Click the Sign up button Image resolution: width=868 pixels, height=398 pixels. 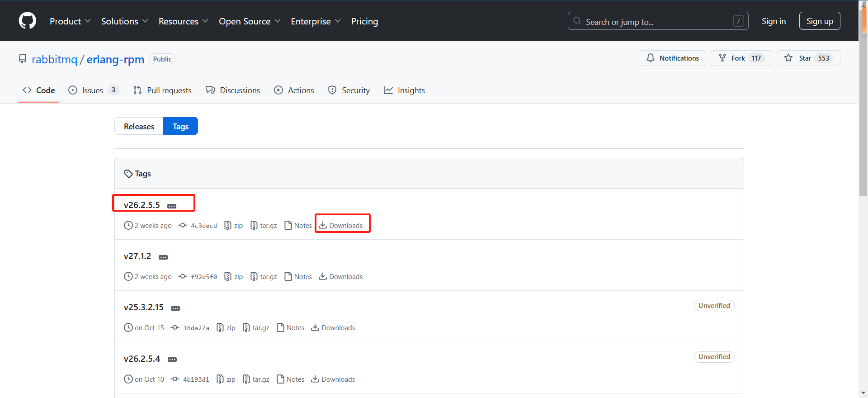[x=819, y=21]
